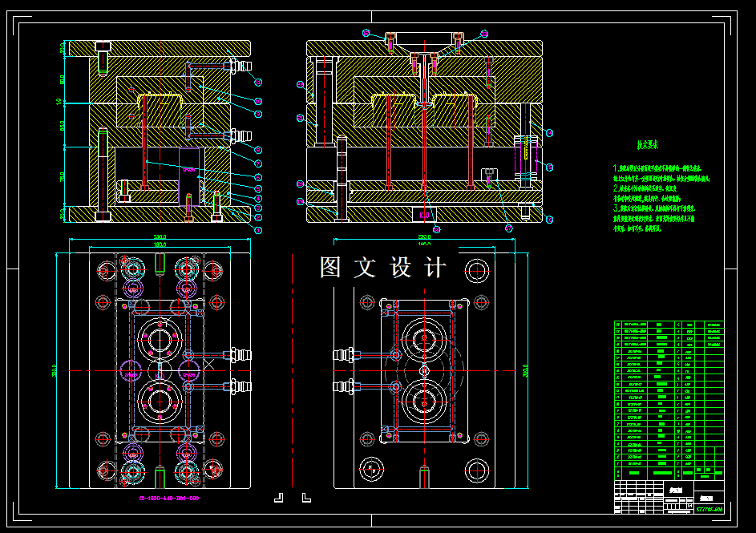Click part balloon number 6
756x533 pixels.
(x=258, y=177)
